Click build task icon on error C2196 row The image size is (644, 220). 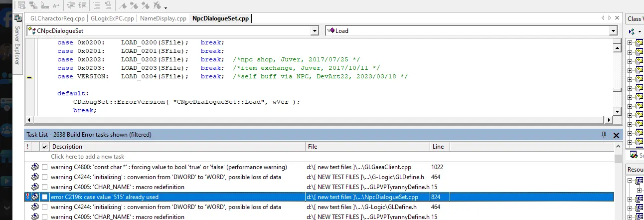35,197
